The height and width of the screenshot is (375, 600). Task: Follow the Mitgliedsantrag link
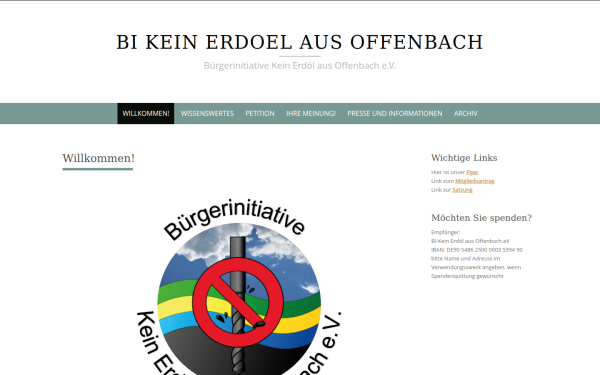point(474,181)
